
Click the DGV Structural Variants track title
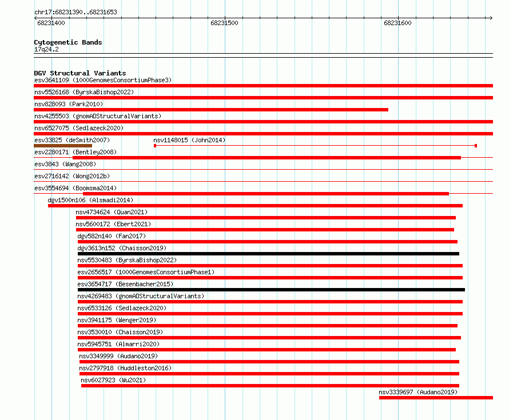(x=80, y=73)
